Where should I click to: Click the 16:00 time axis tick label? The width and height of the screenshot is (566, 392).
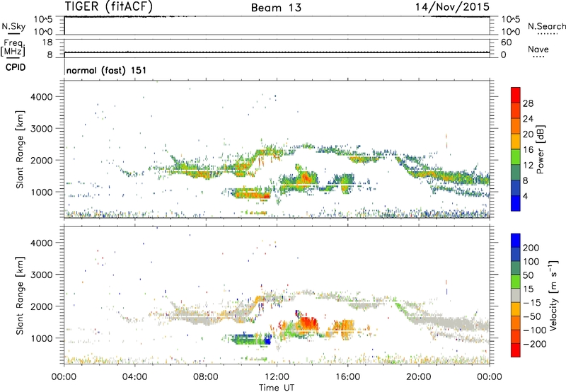pyautogui.click(x=347, y=377)
